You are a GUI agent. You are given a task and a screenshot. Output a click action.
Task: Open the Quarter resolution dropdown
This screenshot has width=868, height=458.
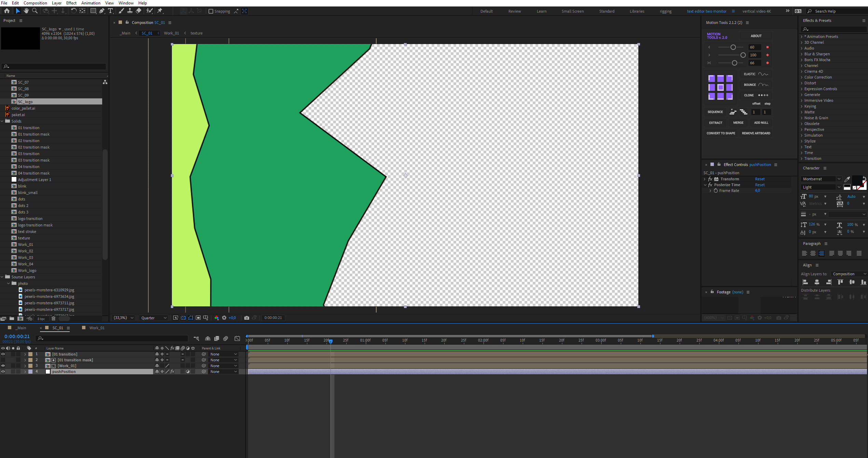point(153,318)
